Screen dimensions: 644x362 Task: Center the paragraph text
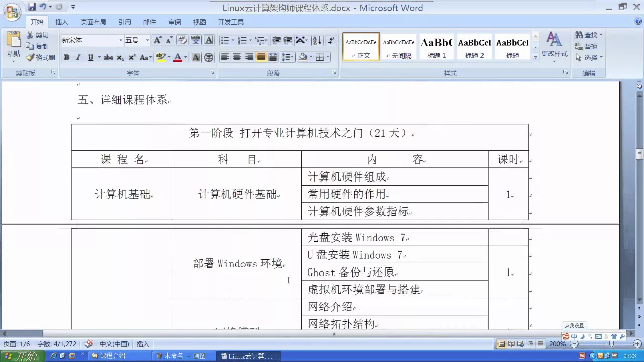point(237,57)
